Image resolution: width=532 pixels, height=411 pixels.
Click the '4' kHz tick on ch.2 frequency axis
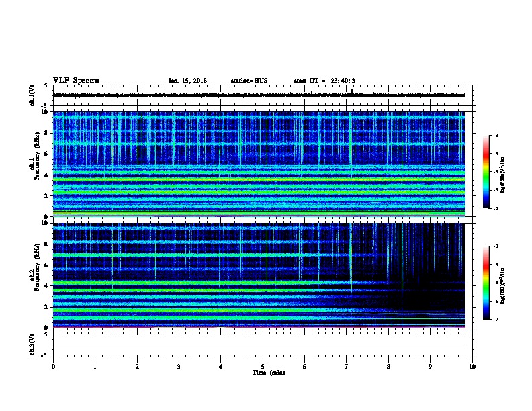(46, 286)
